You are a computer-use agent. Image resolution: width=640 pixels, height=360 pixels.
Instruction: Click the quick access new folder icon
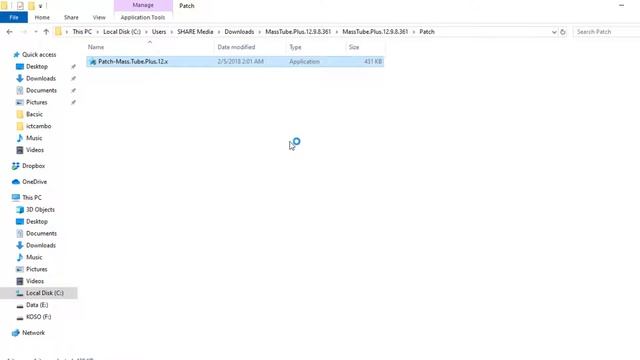31,6
